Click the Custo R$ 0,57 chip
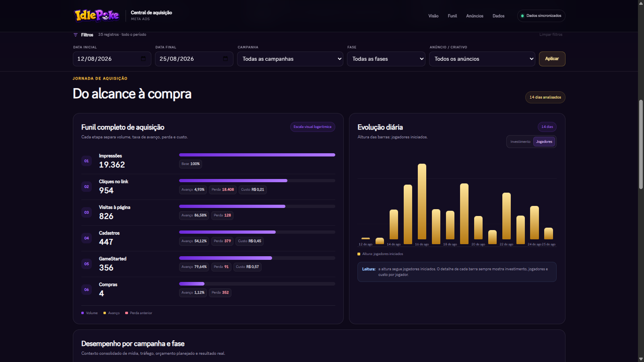The height and width of the screenshot is (362, 644). [x=248, y=267]
